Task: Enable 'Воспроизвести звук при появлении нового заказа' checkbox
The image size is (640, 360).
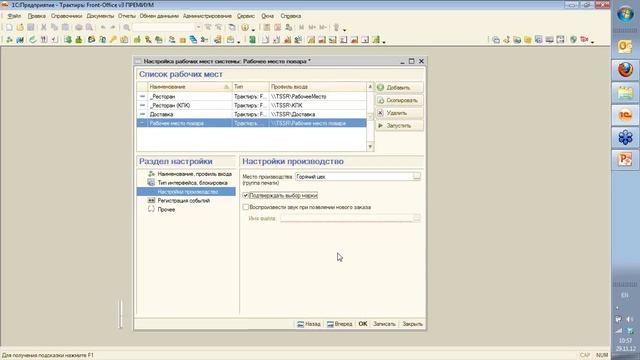Action: 246,207
